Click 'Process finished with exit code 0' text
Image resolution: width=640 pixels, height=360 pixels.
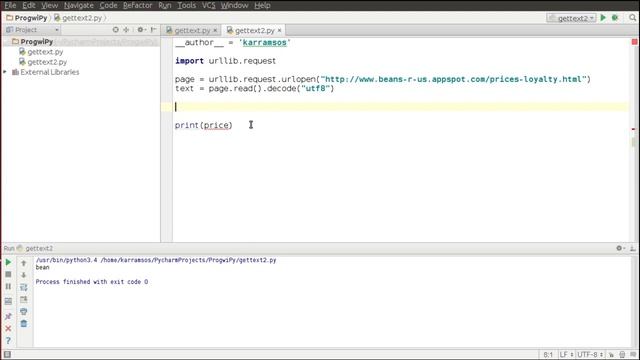click(92, 282)
